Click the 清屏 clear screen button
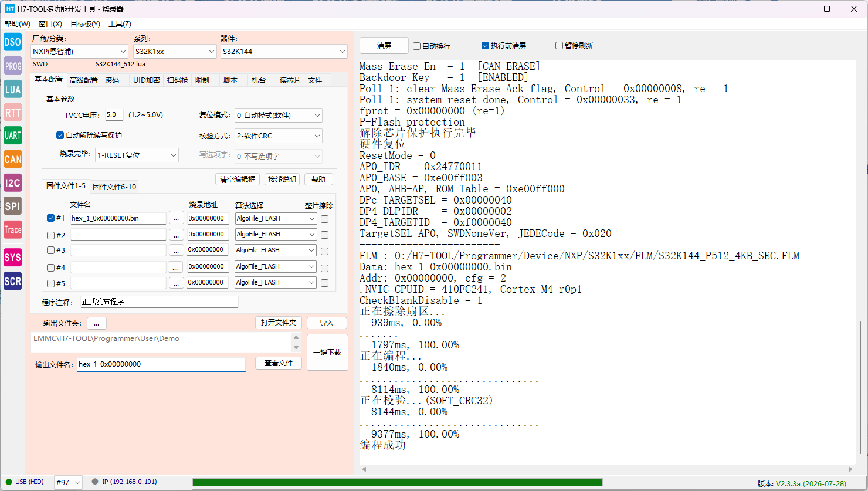 pos(384,46)
